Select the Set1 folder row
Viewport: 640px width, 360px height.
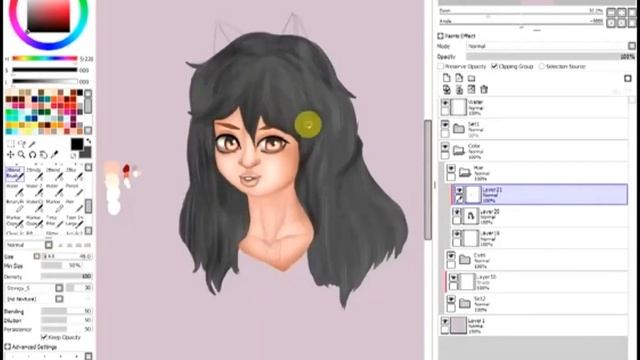[x=533, y=129]
